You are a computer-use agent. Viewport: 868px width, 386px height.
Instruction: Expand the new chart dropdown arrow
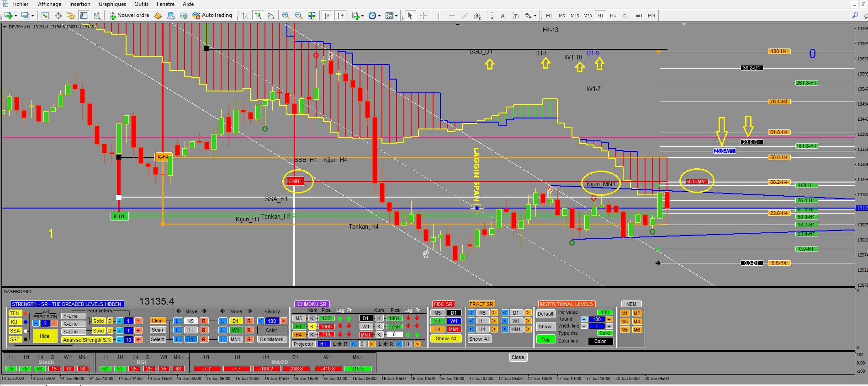15,16
